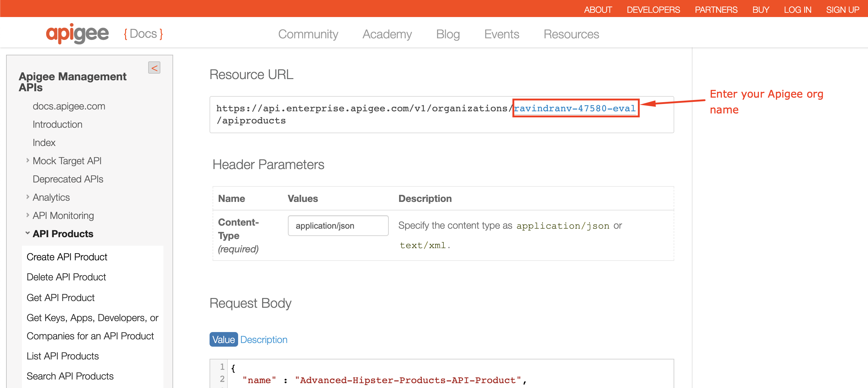Collapse the API Products section

(x=28, y=234)
